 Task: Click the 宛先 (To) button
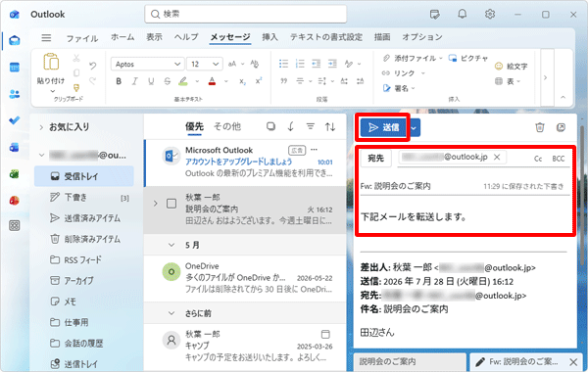pyautogui.click(x=375, y=158)
